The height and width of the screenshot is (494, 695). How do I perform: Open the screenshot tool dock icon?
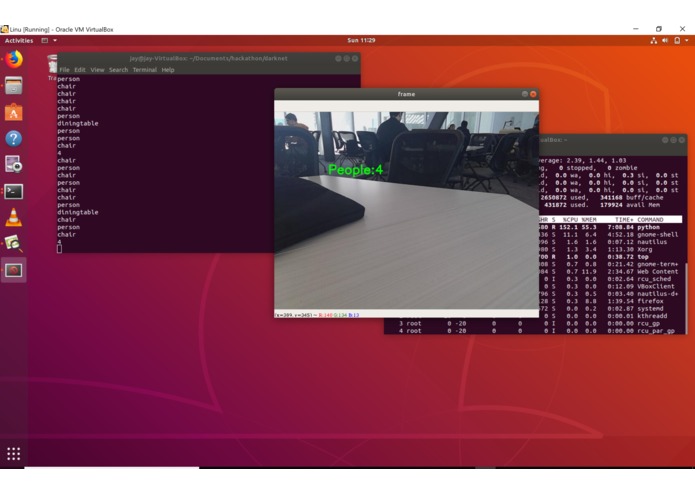[x=14, y=164]
